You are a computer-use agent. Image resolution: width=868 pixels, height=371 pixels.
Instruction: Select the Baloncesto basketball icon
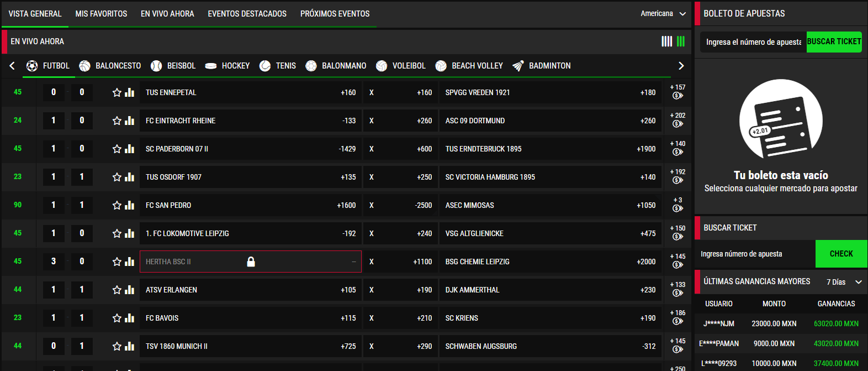coord(84,66)
